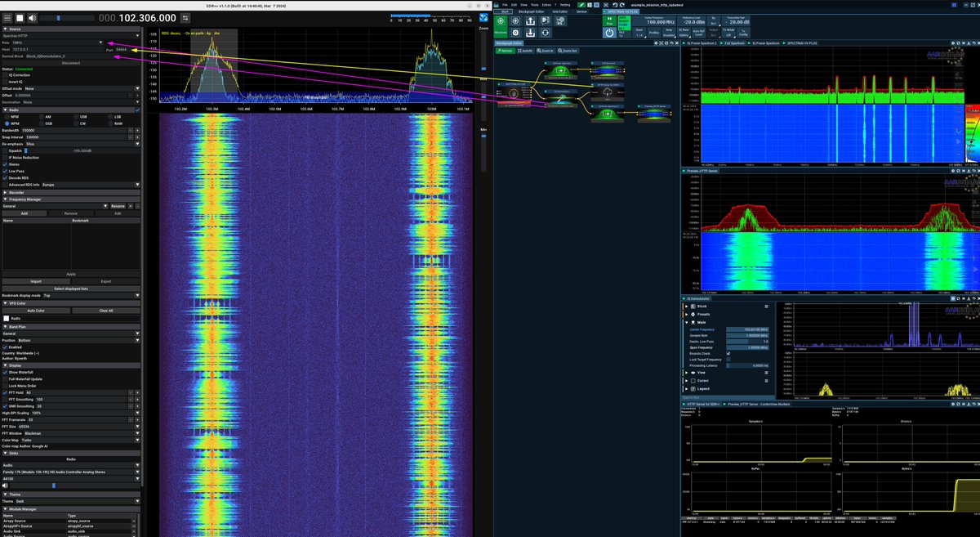Open the Theme Dark dropdown

click(78, 501)
